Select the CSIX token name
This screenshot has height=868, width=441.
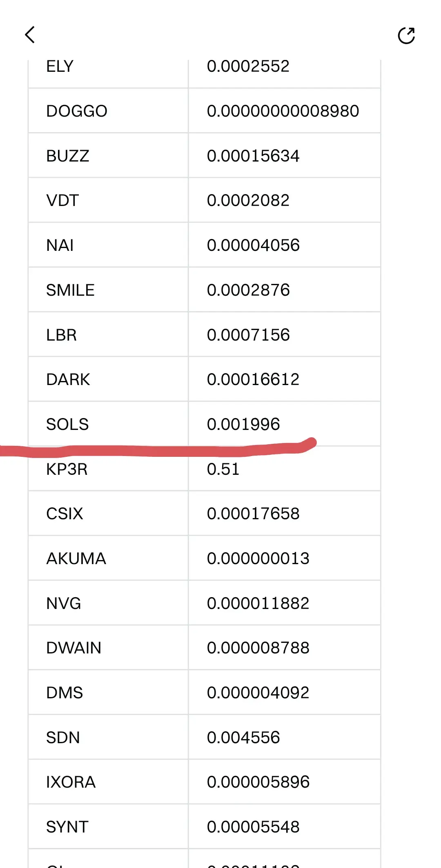click(65, 514)
